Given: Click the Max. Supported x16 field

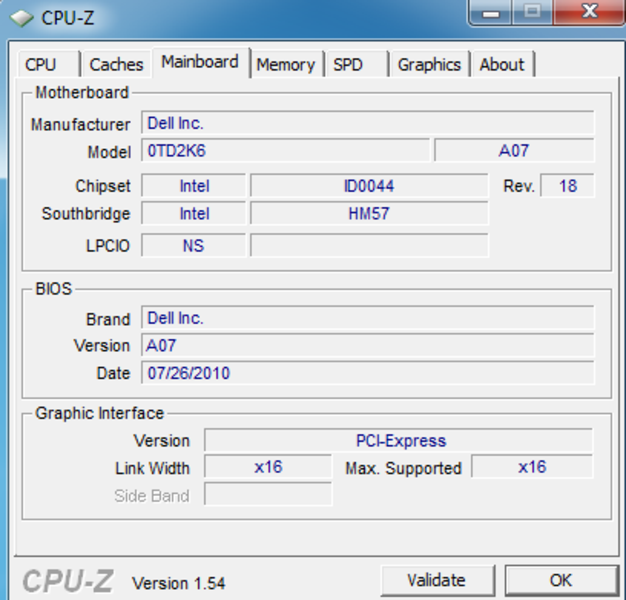Looking at the screenshot, I should [532, 466].
